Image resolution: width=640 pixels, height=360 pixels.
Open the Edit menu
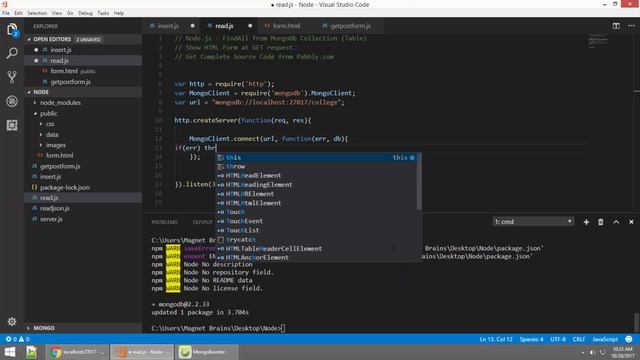18,13
